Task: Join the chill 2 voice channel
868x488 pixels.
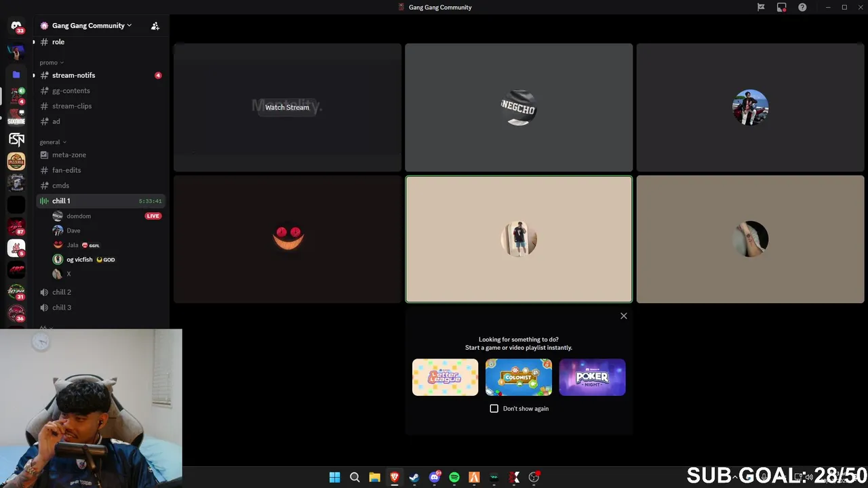Action: click(100, 292)
